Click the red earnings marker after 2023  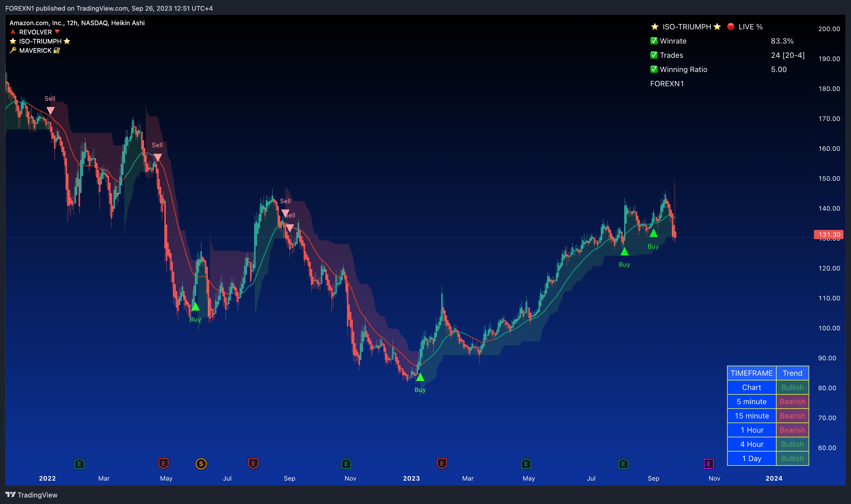pos(442,464)
